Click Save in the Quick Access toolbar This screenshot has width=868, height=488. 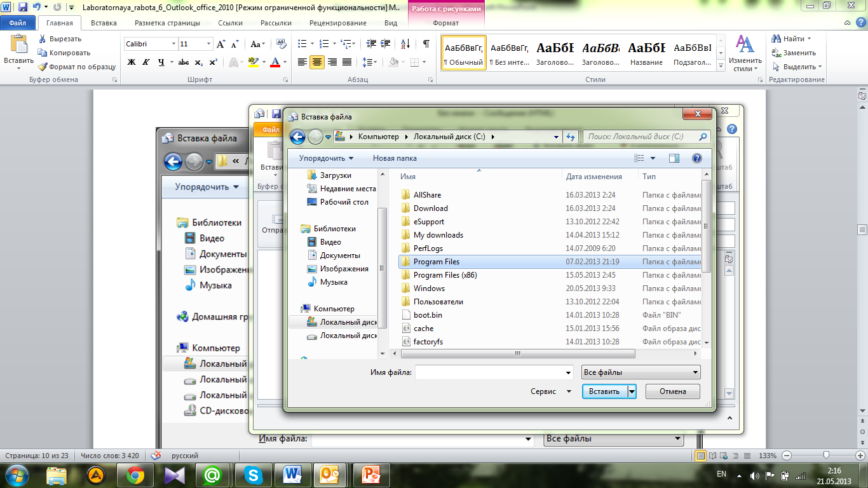(x=23, y=7)
